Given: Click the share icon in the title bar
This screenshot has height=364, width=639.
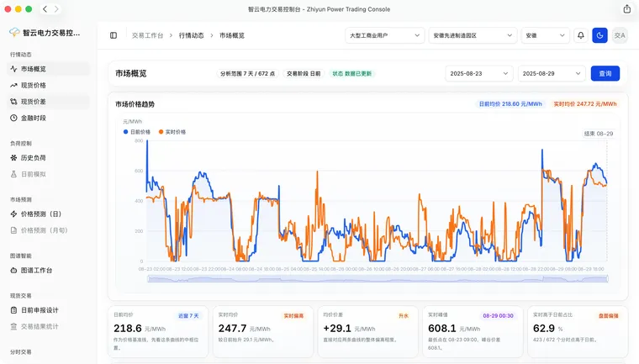Looking at the screenshot, I should pos(626,9).
